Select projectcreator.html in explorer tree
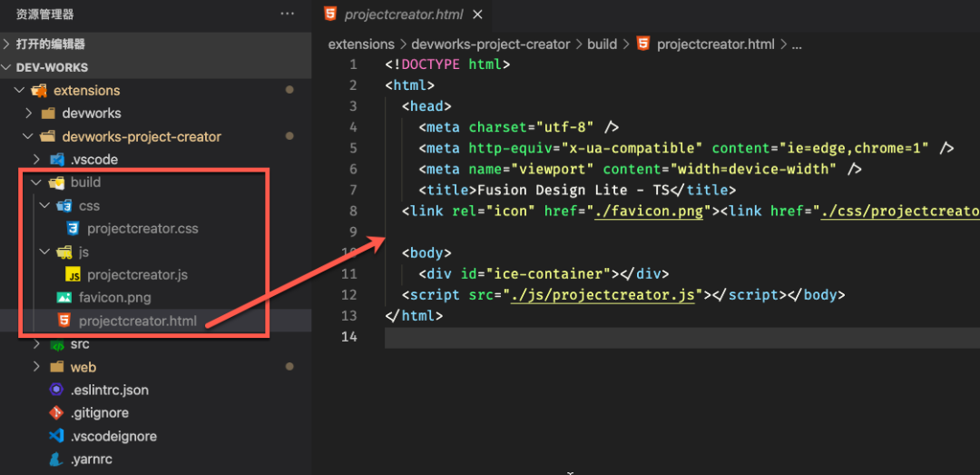Image resolution: width=980 pixels, height=475 pixels. [138, 321]
